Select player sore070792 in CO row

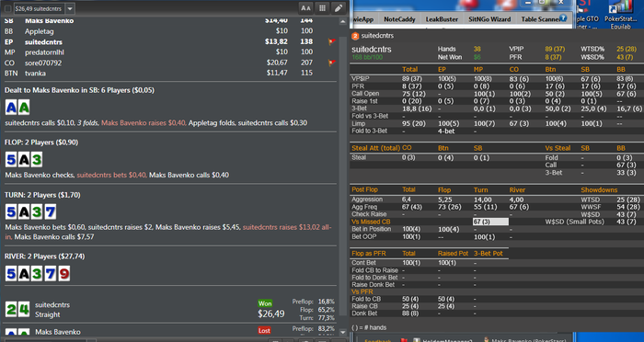(43, 63)
